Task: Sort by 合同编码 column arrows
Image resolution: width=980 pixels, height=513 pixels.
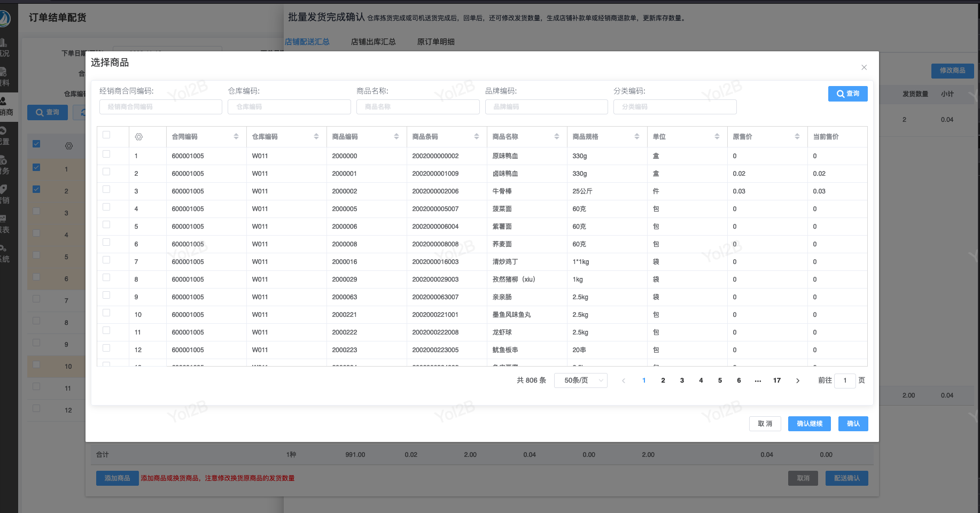Action: click(236, 137)
